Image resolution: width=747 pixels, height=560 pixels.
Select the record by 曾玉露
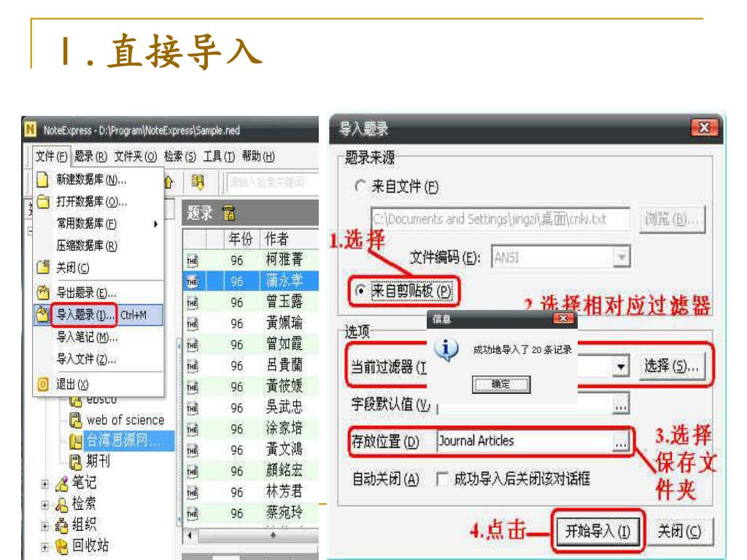click(251, 301)
